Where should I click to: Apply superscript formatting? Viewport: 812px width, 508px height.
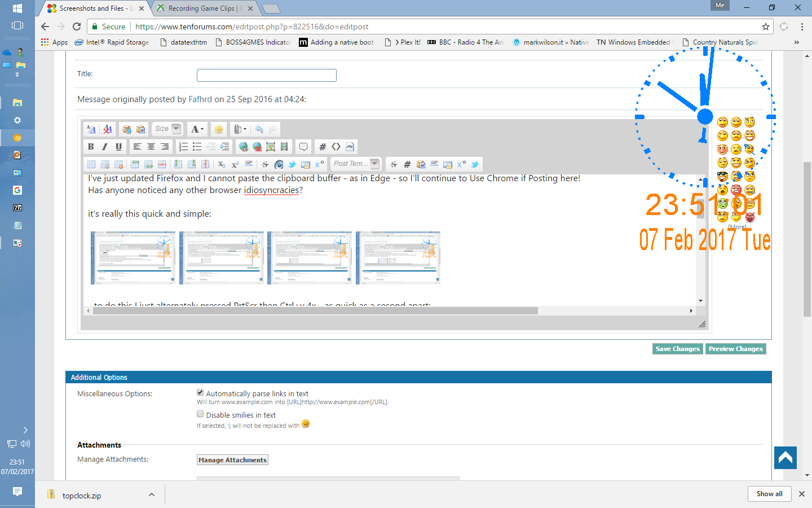235,164
